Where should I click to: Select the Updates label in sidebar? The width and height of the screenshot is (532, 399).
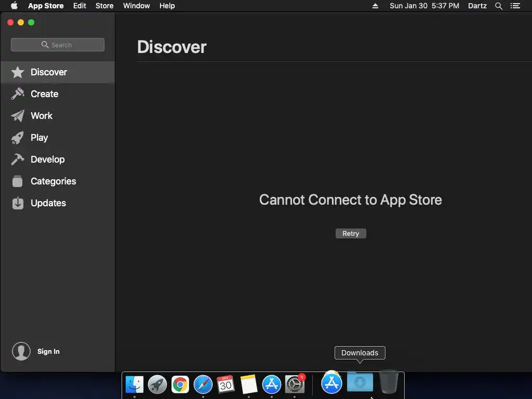48,203
